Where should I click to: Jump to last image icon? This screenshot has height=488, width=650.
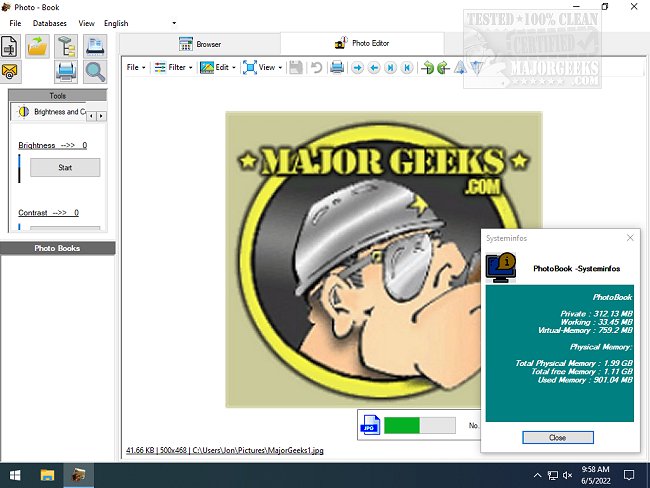[390, 68]
